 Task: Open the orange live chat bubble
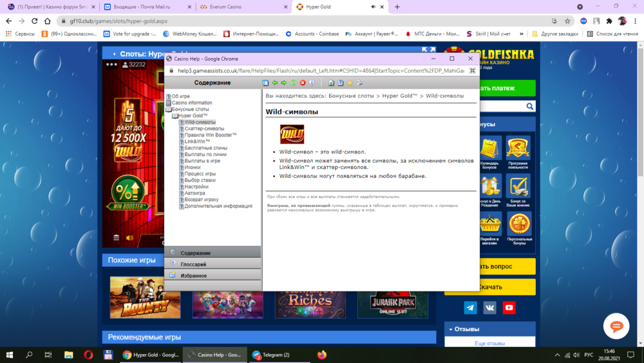(616, 326)
